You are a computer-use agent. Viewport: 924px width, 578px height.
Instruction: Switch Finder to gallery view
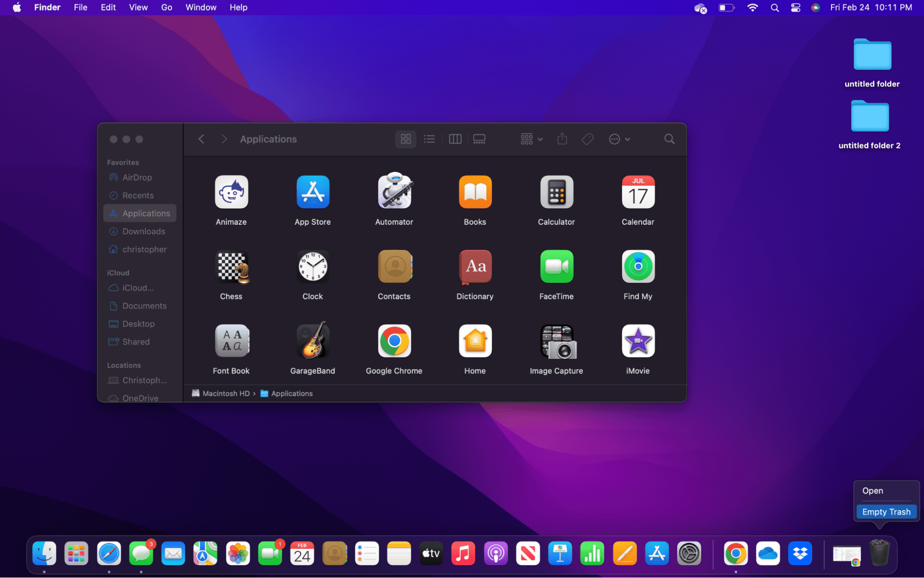[x=479, y=139]
